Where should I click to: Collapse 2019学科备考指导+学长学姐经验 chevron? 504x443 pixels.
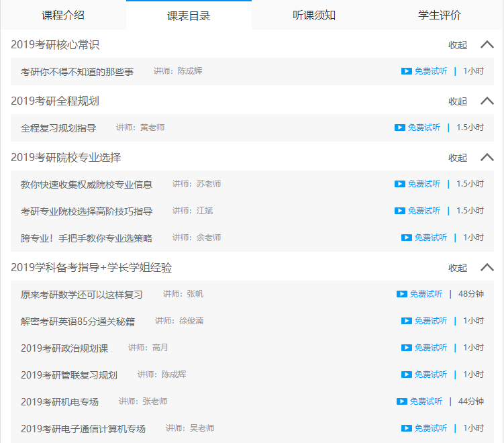(x=487, y=268)
